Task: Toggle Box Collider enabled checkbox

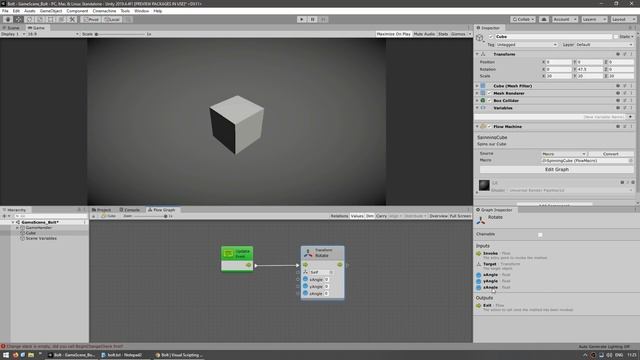Action: click(489, 100)
